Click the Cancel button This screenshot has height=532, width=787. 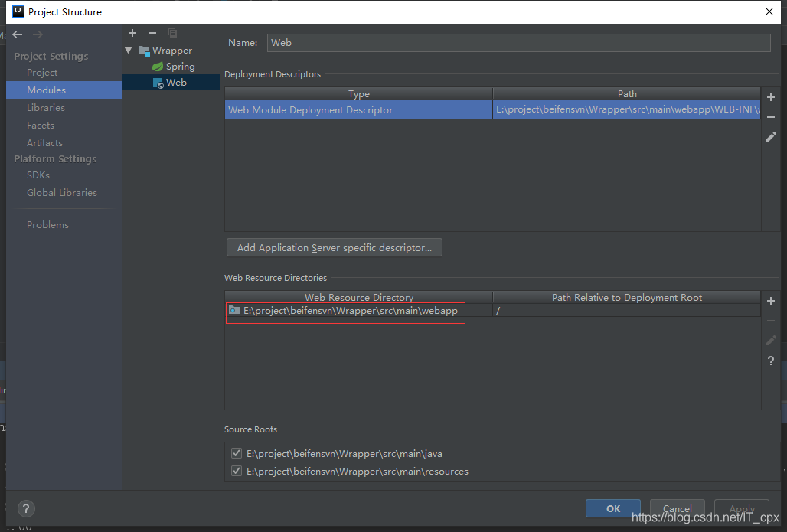coord(677,508)
